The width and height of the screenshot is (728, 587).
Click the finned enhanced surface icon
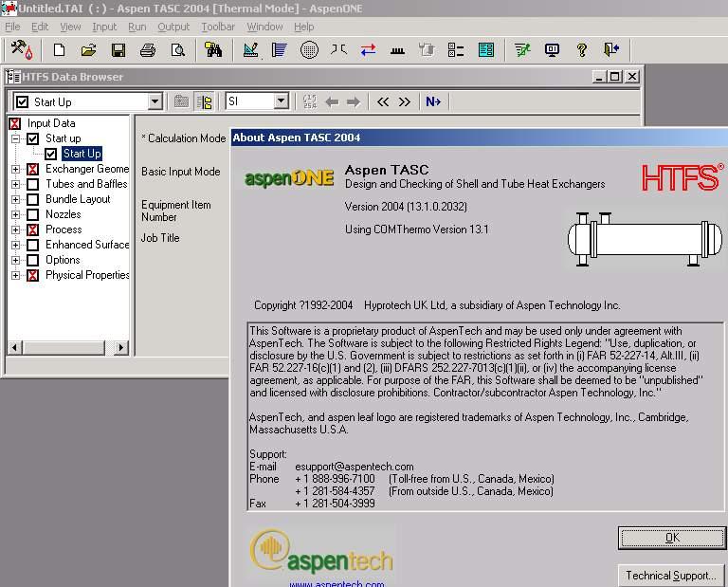coord(397,49)
